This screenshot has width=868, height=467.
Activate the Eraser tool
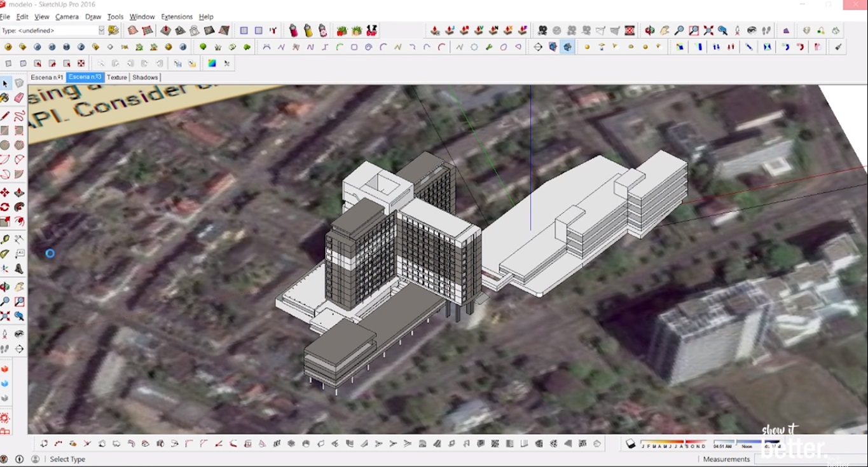[x=19, y=97]
